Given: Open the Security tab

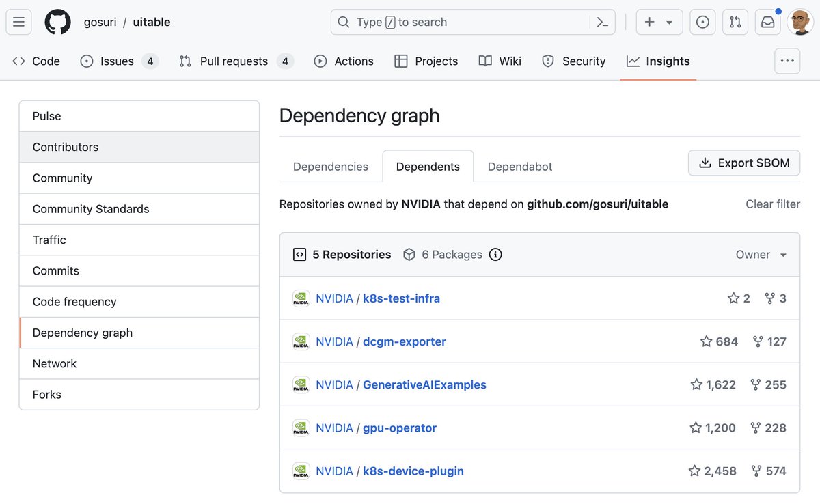Looking at the screenshot, I should 574,61.
